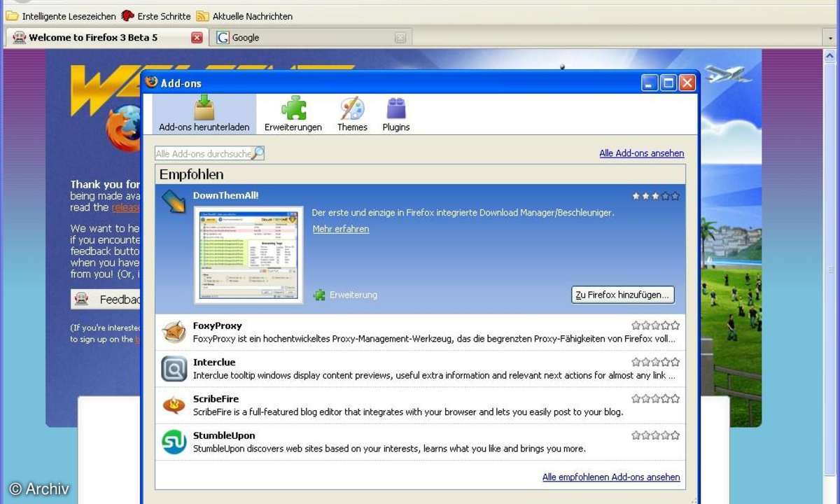Click the Feedback button on welcome page

click(x=106, y=300)
